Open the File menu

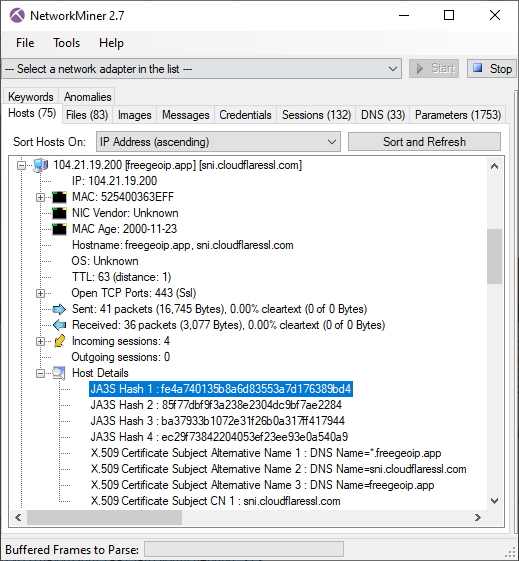point(25,43)
